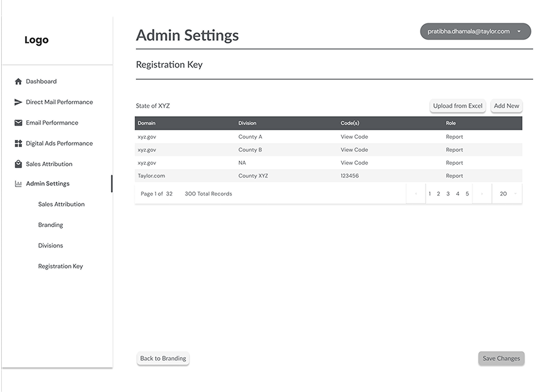Click the Add New button

[x=506, y=106]
